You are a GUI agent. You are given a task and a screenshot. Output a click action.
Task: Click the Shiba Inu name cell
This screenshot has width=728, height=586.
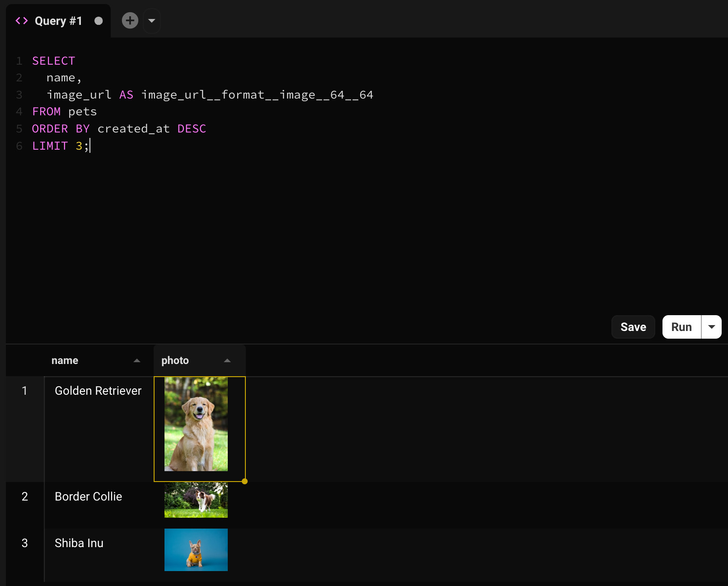tap(79, 543)
